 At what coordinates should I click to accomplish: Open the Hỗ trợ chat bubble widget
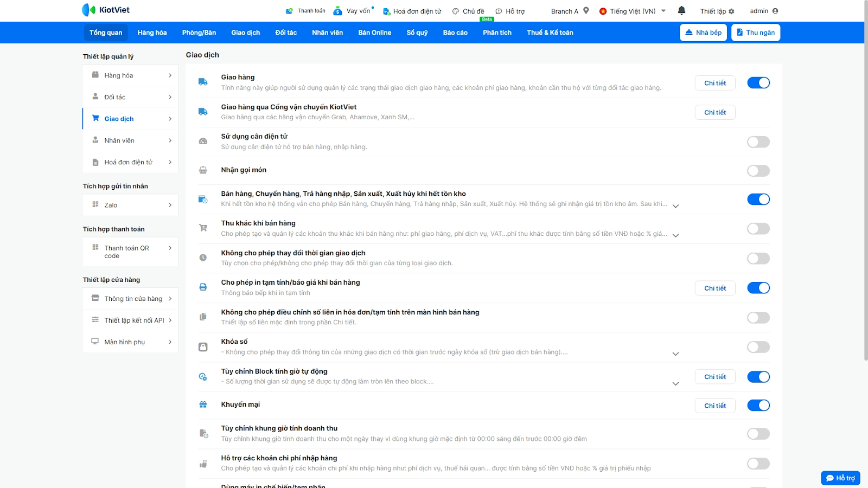tap(840, 478)
